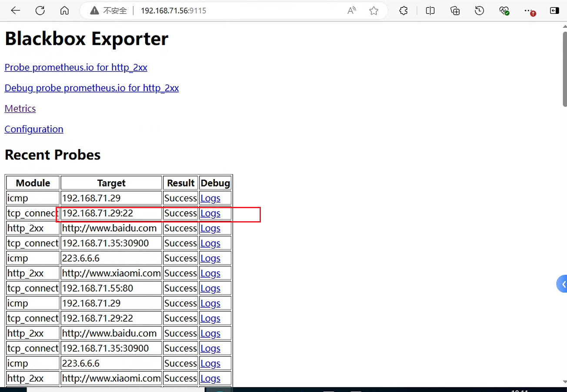Image resolution: width=567 pixels, height=392 pixels.
Task: Open the extensions puzzle icon
Action: tap(404, 11)
